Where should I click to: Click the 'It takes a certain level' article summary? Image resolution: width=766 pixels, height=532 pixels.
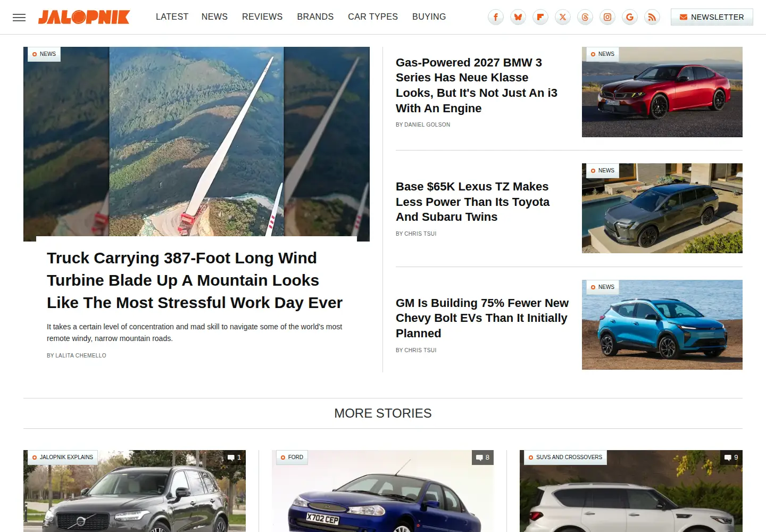pos(194,332)
